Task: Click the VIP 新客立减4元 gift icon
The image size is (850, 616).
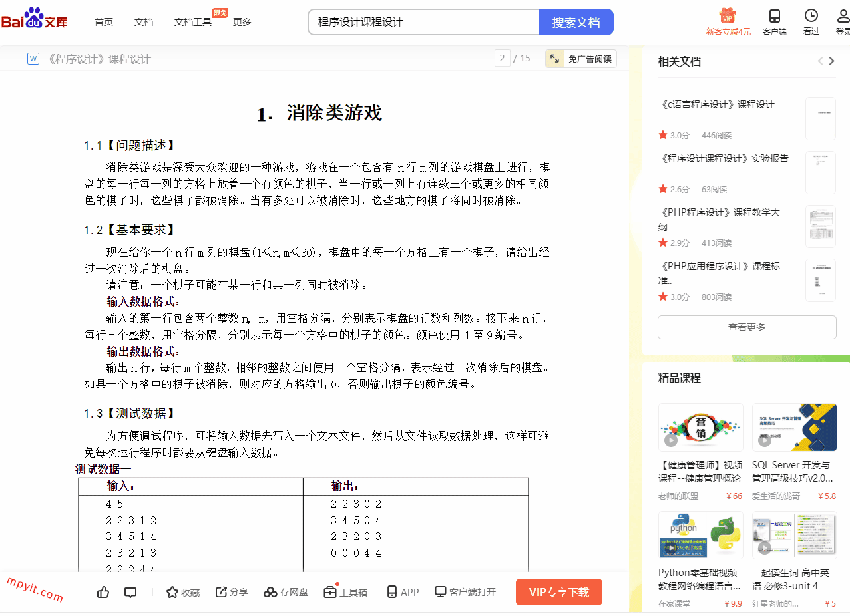Action: point(728,16)
